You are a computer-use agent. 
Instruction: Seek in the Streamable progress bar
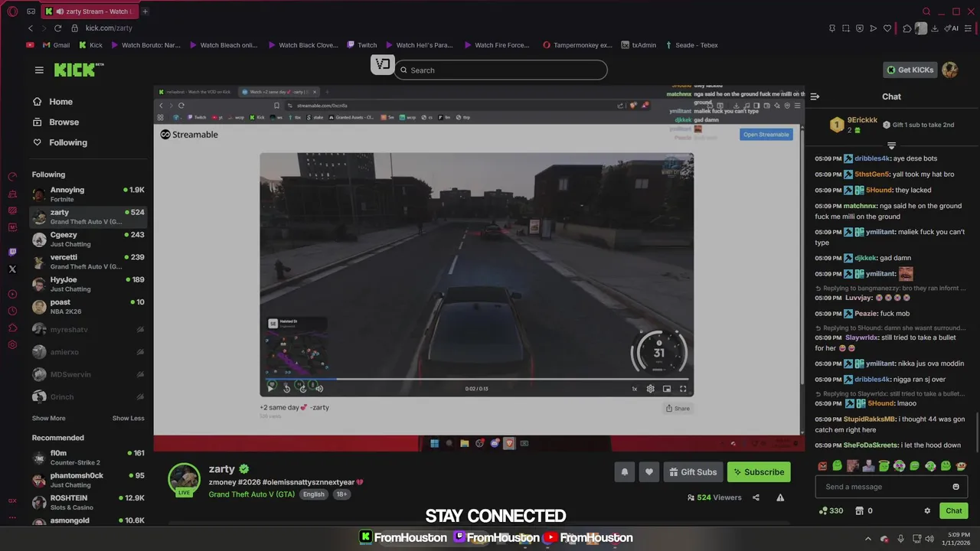pyautogui.click(x=476, y=379)
